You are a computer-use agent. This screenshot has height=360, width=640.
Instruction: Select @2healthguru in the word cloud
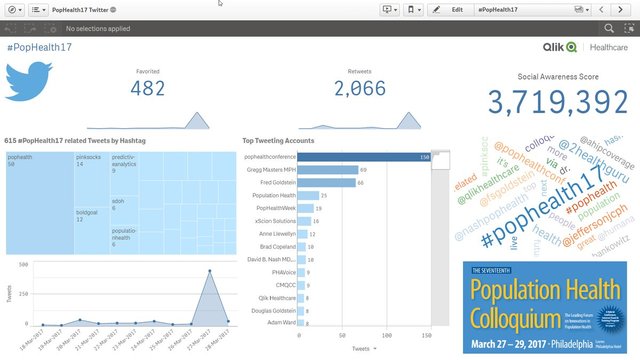[594, 162]
